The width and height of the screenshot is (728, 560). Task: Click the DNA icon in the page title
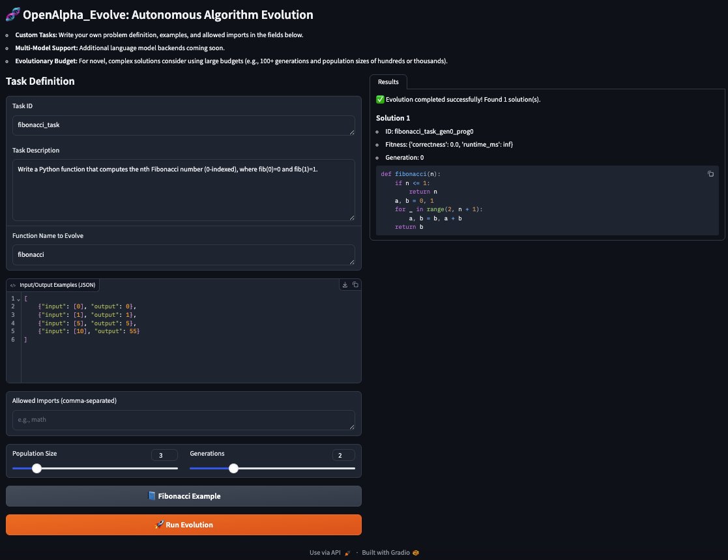pyautogui.click(x=12, y=14)
